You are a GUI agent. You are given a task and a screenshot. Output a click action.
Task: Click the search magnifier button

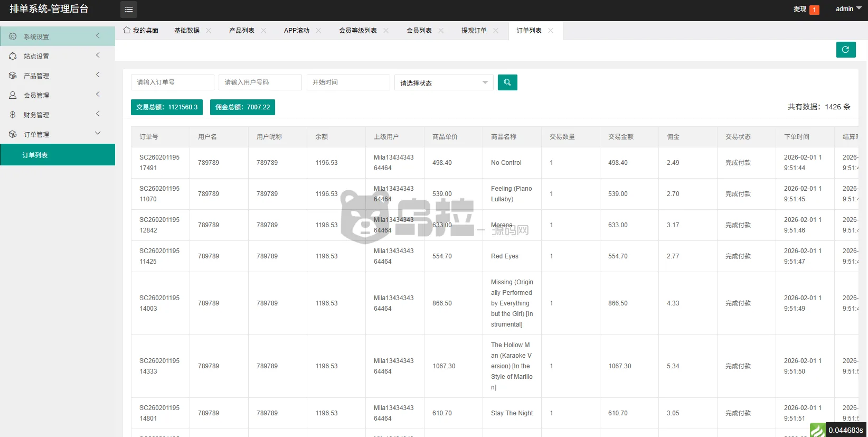(507, 82)
